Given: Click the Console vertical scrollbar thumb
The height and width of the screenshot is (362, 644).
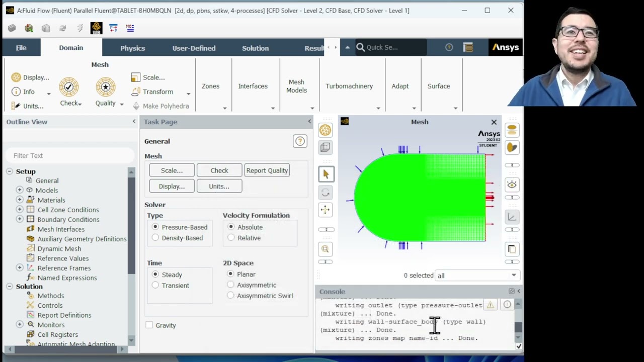Looking at the screenshot, I should tap(518, 327).
